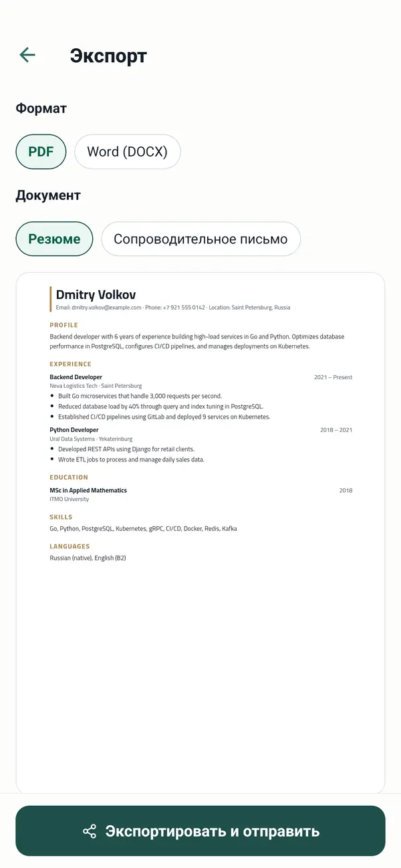This screenshot has height=868, width=401.
Task: Tap the back arrow icon
Action: 27,55
